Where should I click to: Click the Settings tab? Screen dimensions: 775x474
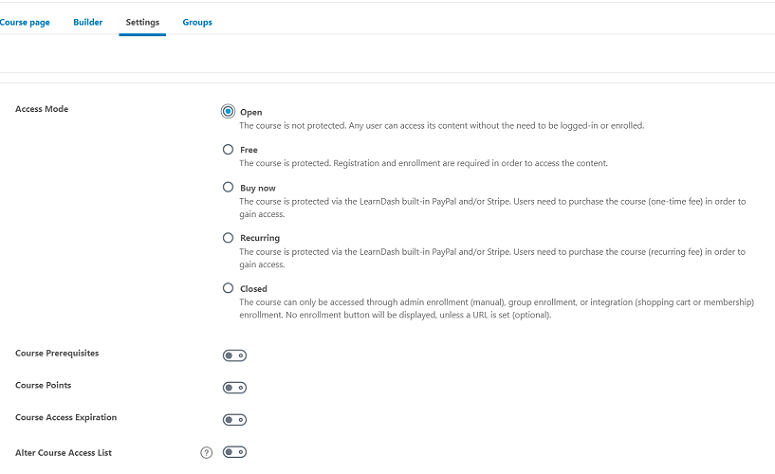[x=142, y=22]
